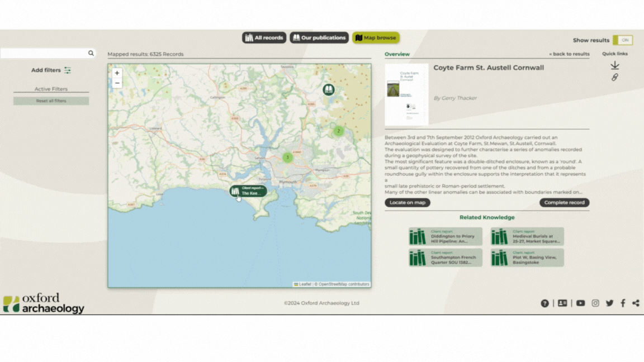Screen dimensions: 644x362
Task: Expand the map cluster of 3 records
Action: coord(287,157)
